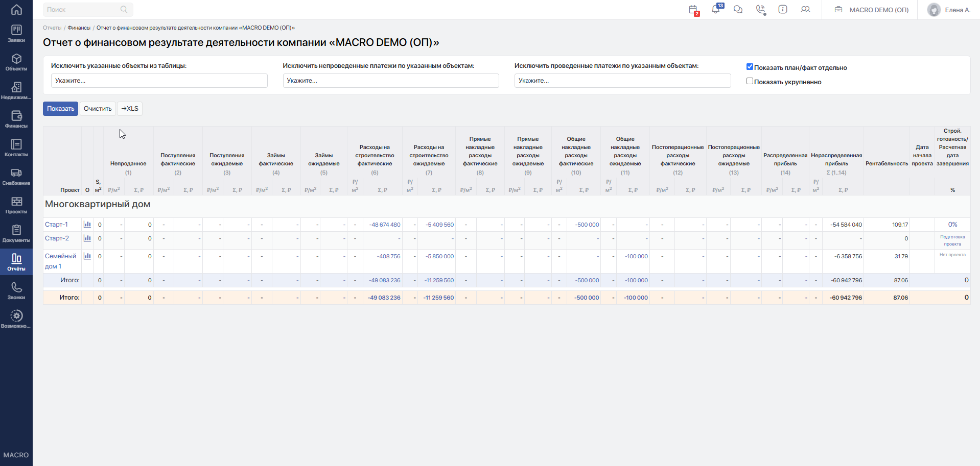Open chart icon for Старт-1 row
980x466 pixels.
point(87,225)
